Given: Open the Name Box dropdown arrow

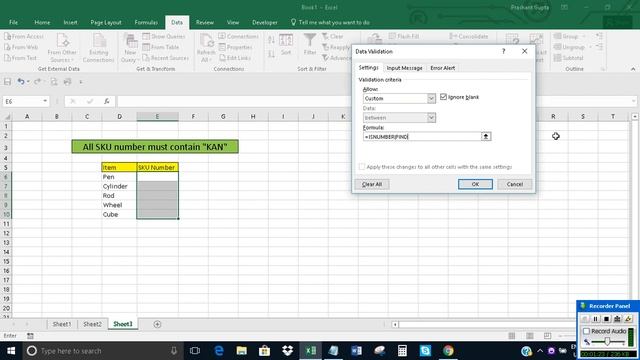Looking at the screenshot, I should tap(45, 101).
